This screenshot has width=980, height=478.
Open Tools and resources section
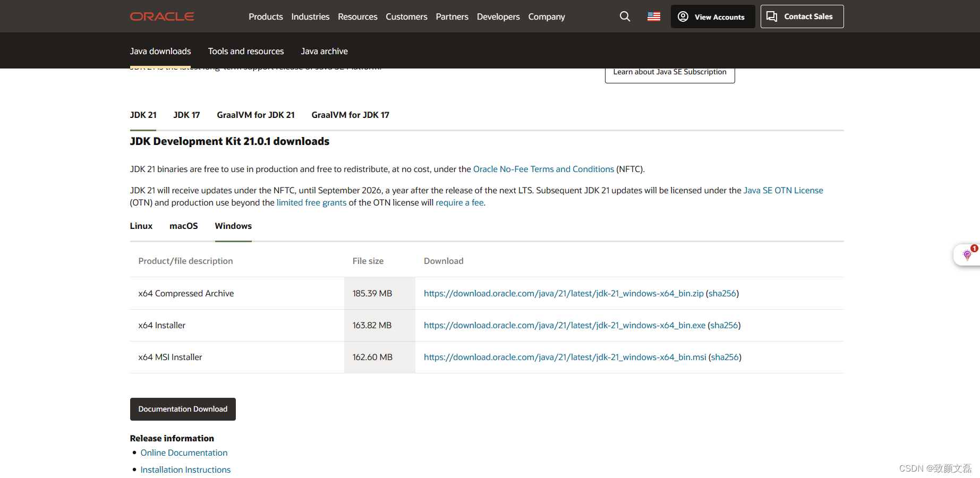[245, 51]
